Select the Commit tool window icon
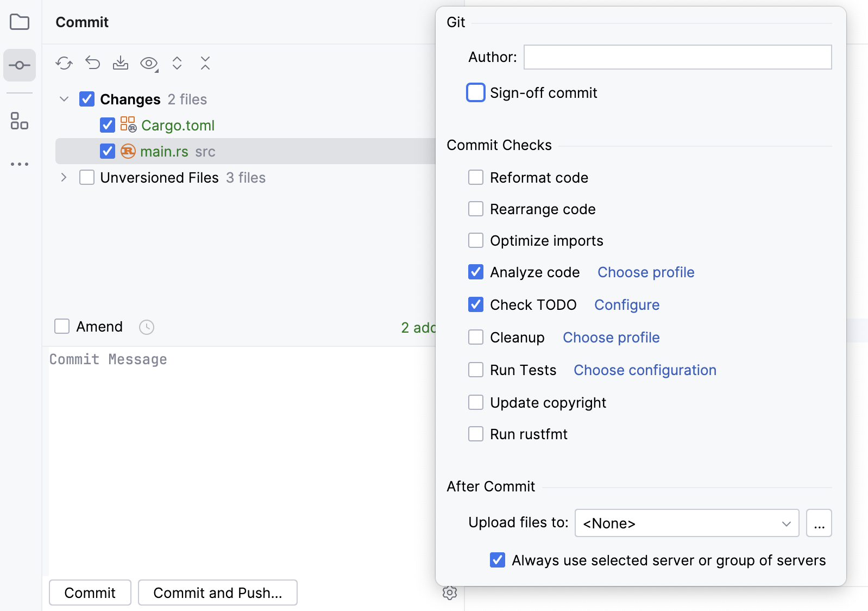The height and width of the screenshot is (611, 868). click(x=20, y=65)
